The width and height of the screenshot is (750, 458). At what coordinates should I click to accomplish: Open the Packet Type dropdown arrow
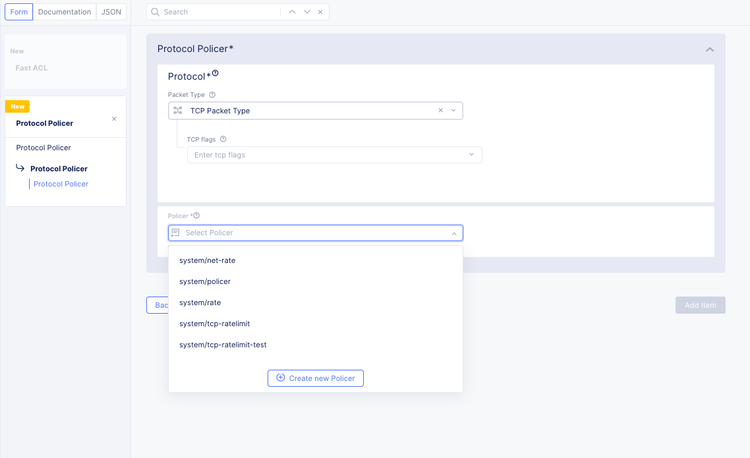tap(454, 110)
